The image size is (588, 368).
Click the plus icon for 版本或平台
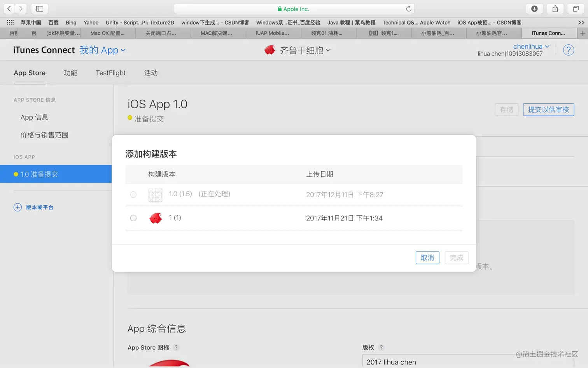17,207
